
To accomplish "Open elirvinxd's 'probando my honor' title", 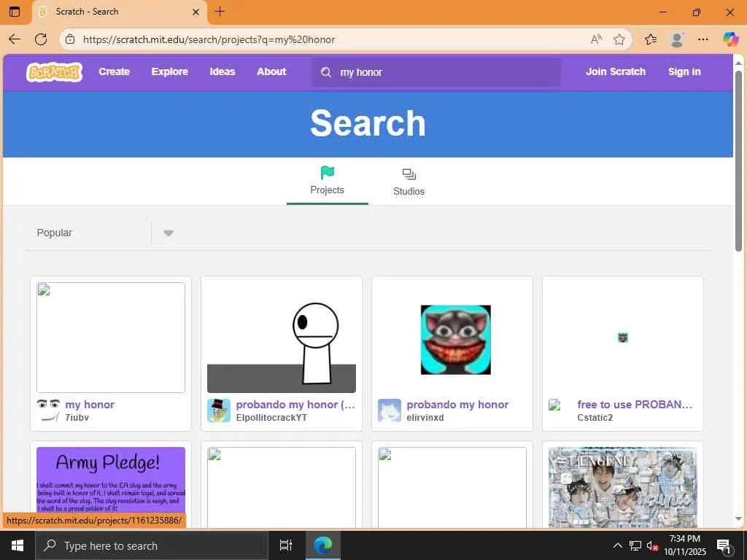I will (457, 404).
